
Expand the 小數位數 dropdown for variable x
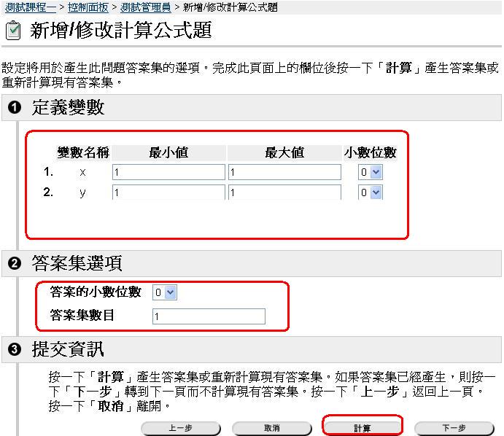[x=371, y=172]
